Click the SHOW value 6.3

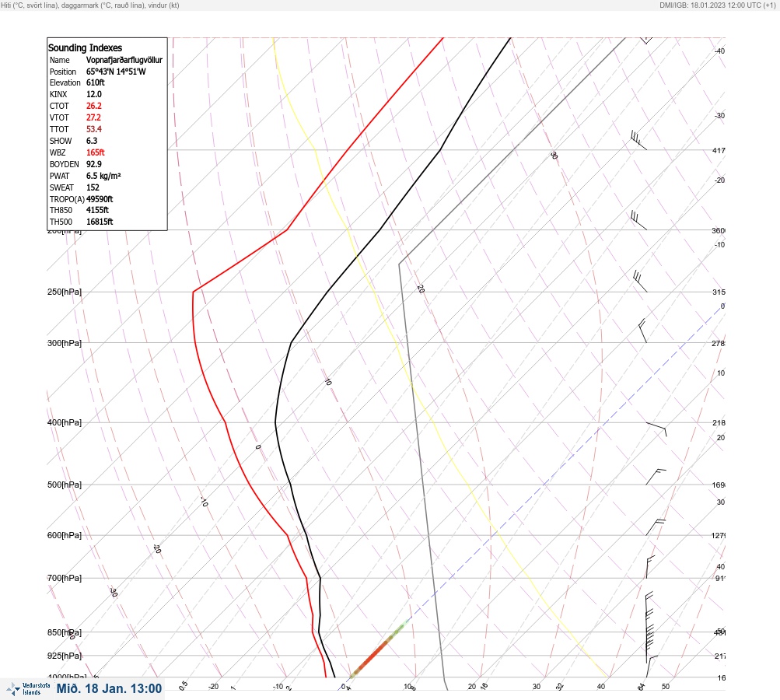tap(92, 141)
